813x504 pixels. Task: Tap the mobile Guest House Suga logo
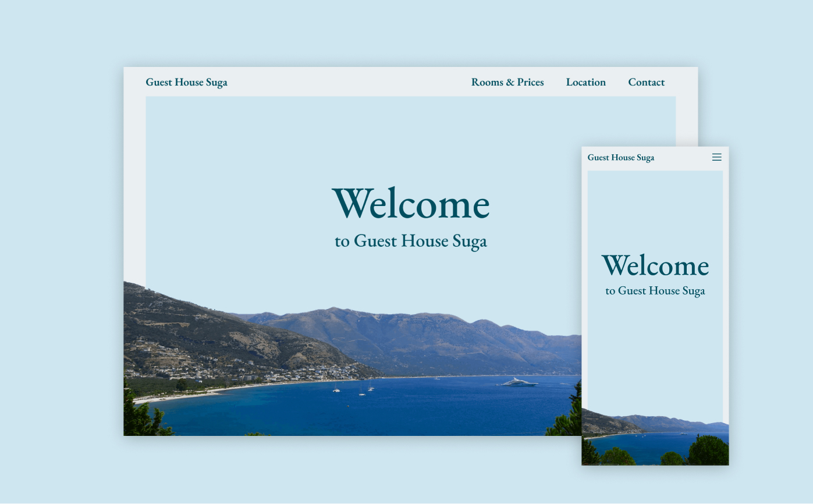620,158
